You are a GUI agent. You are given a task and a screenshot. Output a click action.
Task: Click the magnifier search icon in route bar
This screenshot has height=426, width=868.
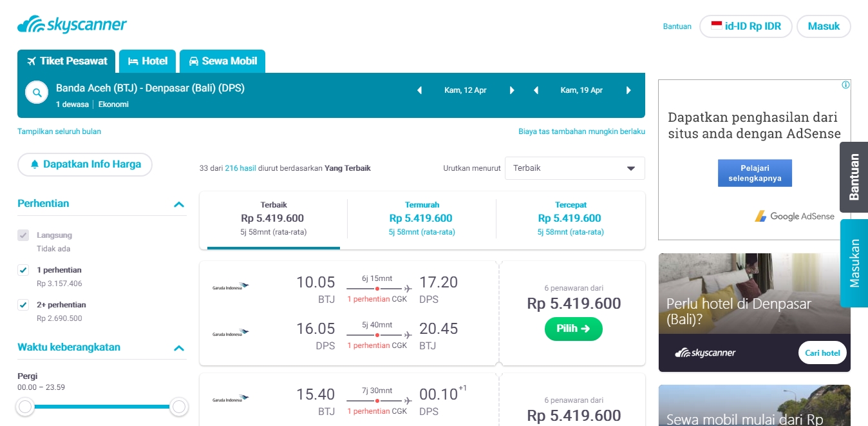37,93
